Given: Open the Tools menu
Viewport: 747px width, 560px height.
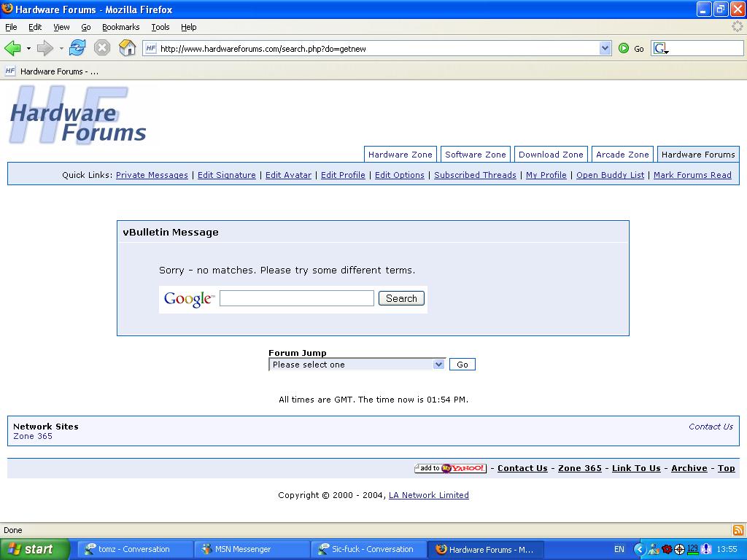Looking at the screenshot, I should (160, 27).
